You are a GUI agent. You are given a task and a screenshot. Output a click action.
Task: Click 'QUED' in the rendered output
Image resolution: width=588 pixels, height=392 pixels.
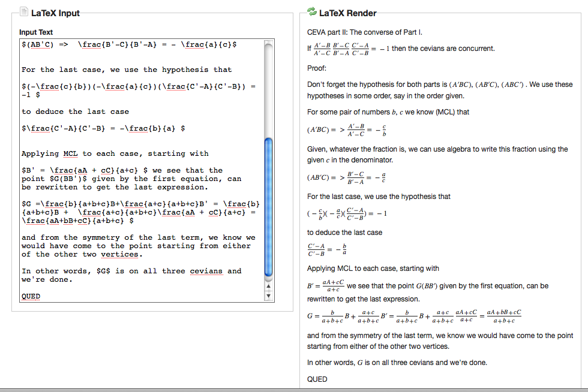(x=317, y=379)
